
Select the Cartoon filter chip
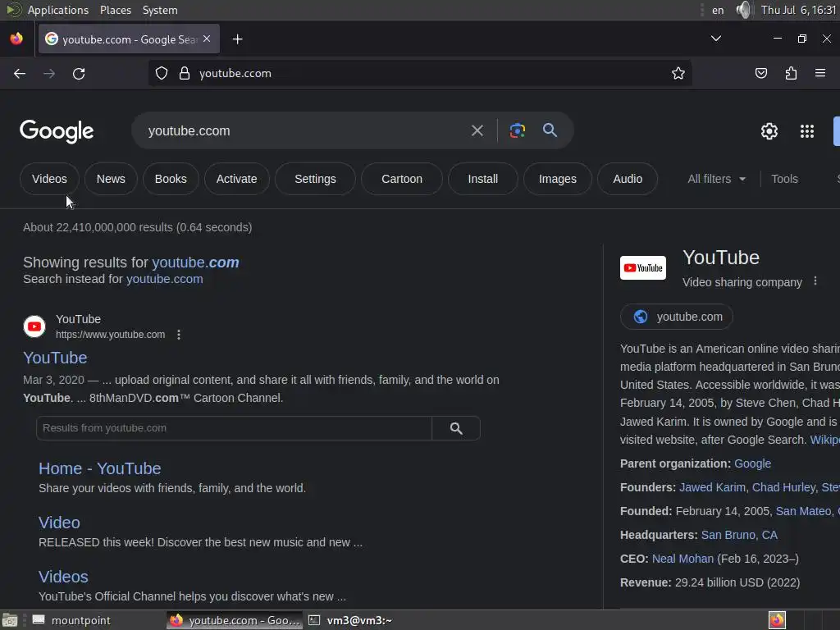click(402, 179)
